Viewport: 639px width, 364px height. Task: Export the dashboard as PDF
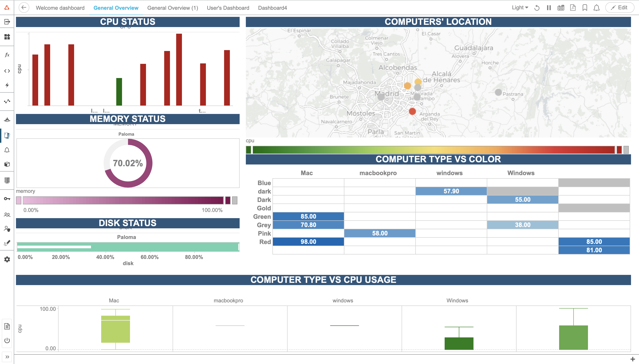pyautogui.click(x=572, y=8)
